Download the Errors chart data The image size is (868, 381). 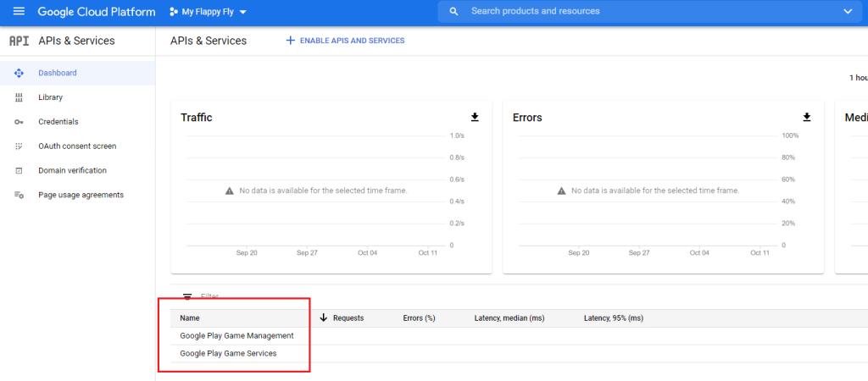807,117
